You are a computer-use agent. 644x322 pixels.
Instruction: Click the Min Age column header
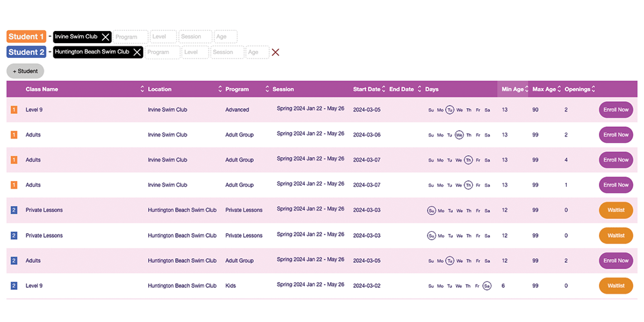(513, 89)
